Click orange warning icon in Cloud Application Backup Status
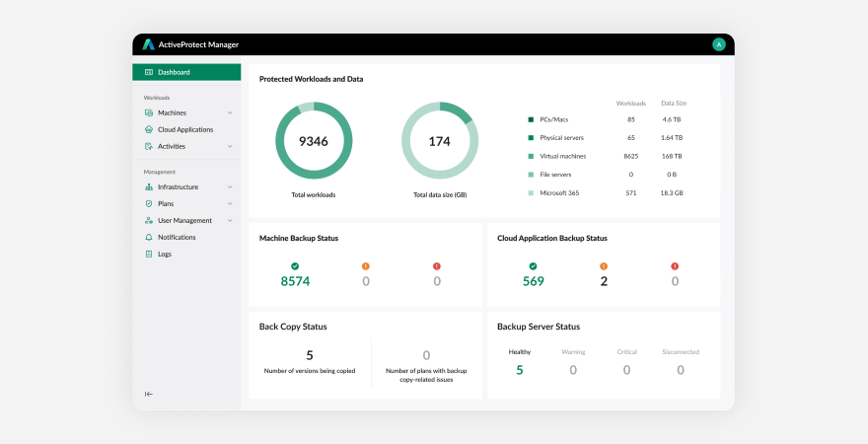868x444 pixels. pos(604,265)
